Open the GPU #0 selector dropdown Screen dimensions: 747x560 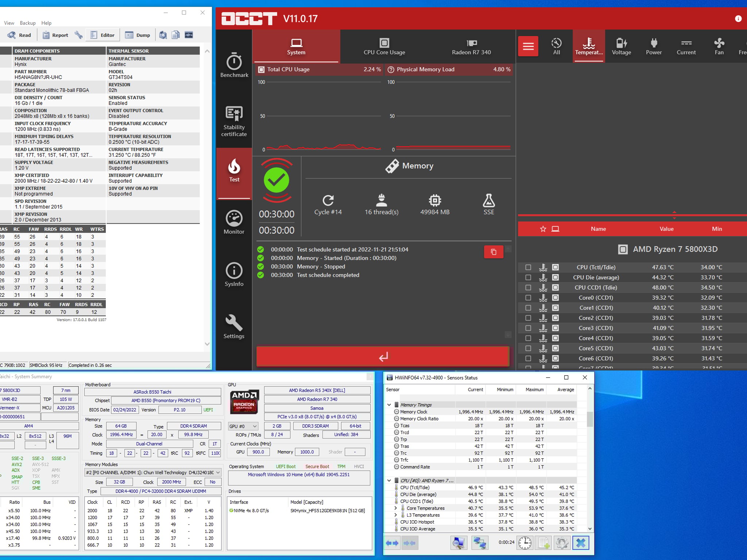(243, 426)
